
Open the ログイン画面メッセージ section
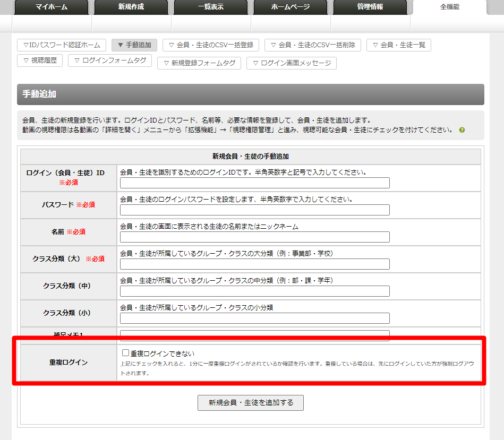tap(292, 63)
